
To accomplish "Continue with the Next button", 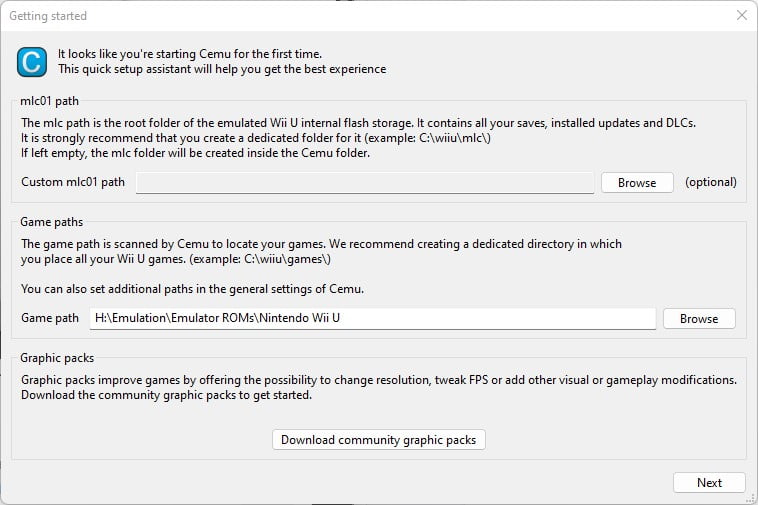I will [x=709, y=482].
